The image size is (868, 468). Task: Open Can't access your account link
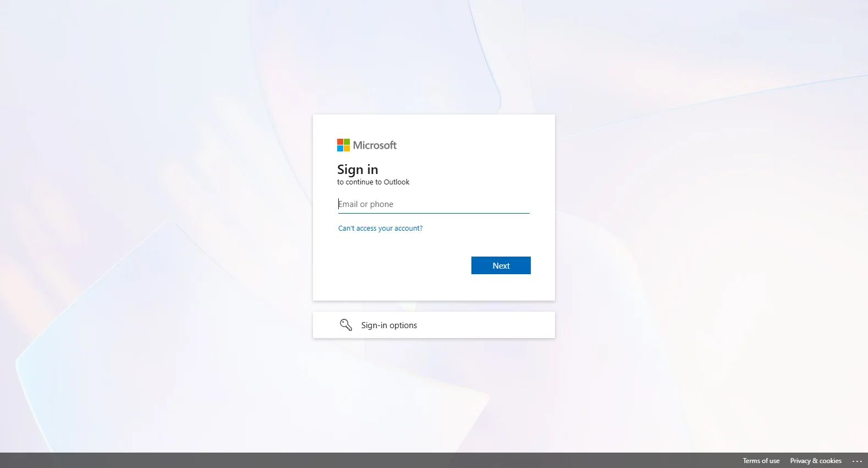381,228
